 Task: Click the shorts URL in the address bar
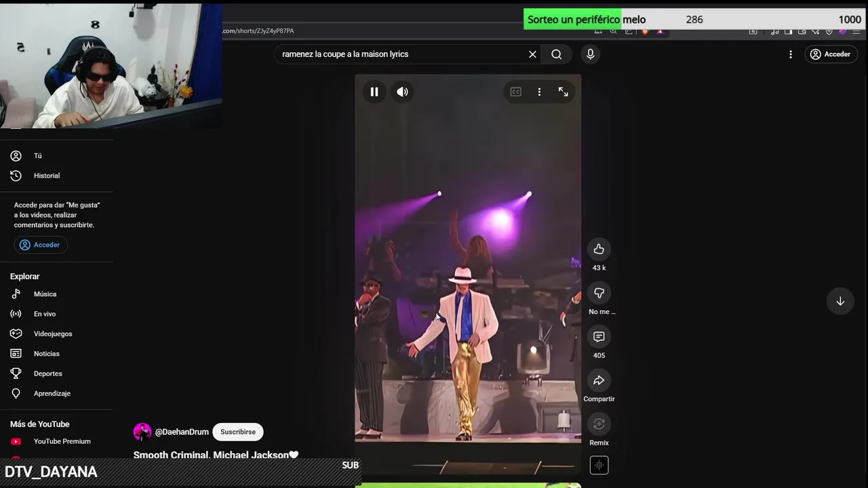(258, 30)
